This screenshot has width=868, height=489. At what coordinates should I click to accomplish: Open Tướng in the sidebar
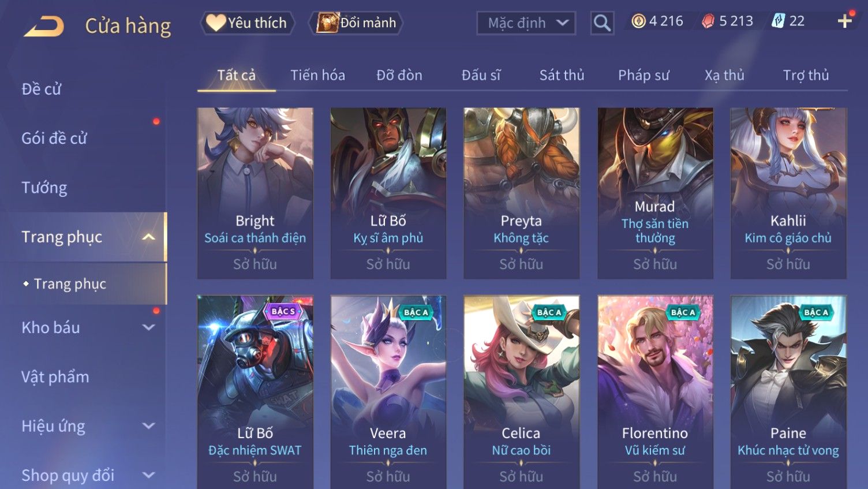pos(44,188)
